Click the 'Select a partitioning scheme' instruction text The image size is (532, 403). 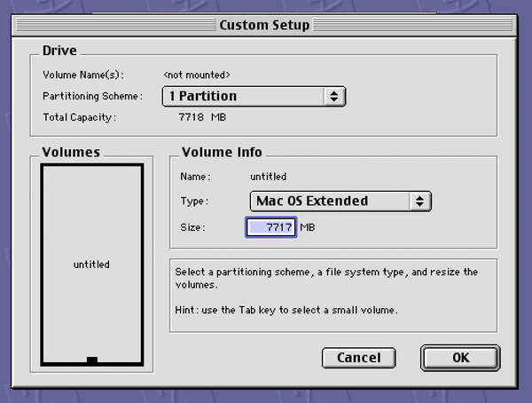[x=326, y=278]
